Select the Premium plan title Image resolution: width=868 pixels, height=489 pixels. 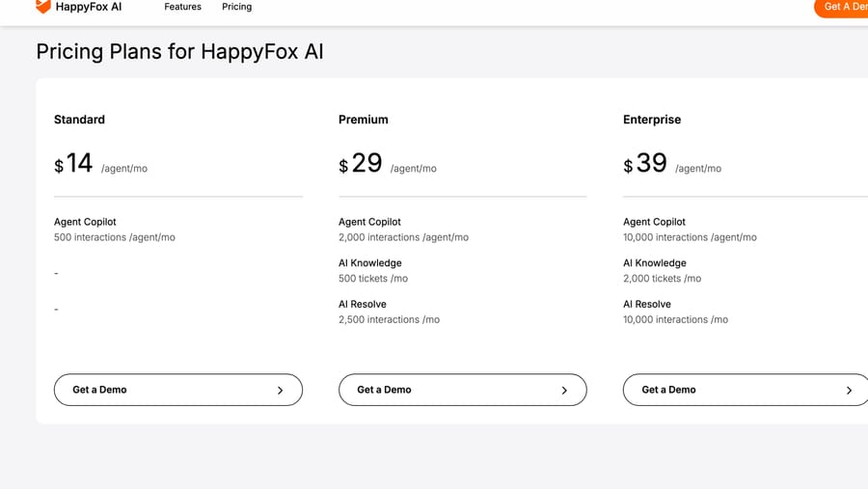pyautogui.click(x=364, y=120)
